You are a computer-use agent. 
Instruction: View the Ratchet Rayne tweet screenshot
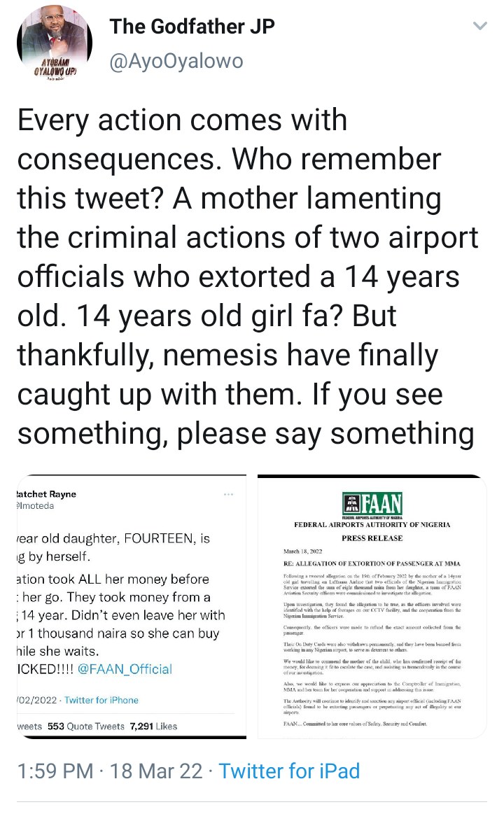click(130, 607)
